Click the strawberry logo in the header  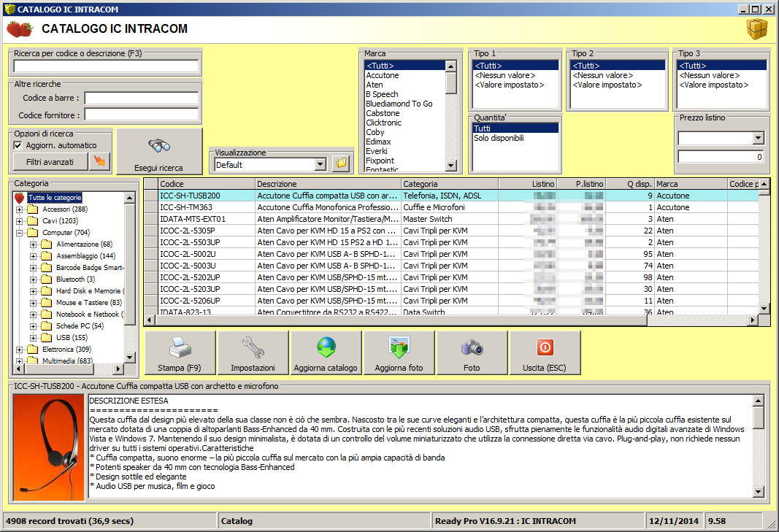(x=20, y=29)
